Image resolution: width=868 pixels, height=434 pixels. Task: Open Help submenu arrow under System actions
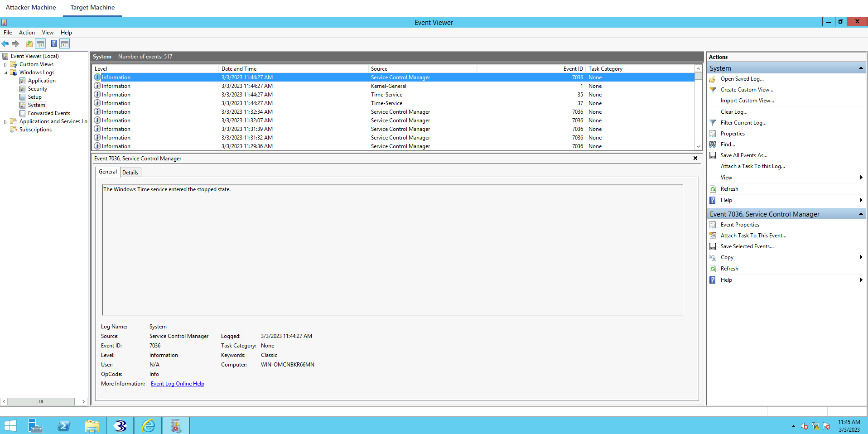click(861, 200)
